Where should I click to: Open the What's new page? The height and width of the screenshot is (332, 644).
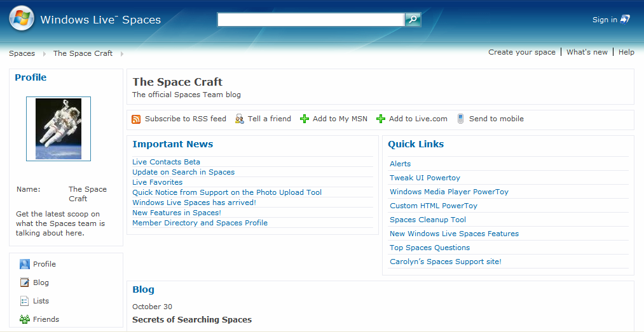coord(587,52)
